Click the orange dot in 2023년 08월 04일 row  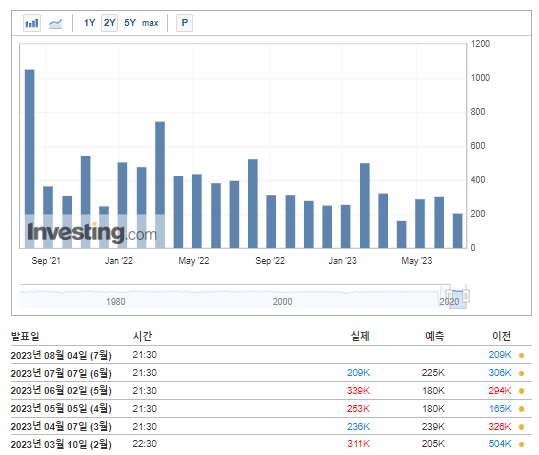(521, 355)
